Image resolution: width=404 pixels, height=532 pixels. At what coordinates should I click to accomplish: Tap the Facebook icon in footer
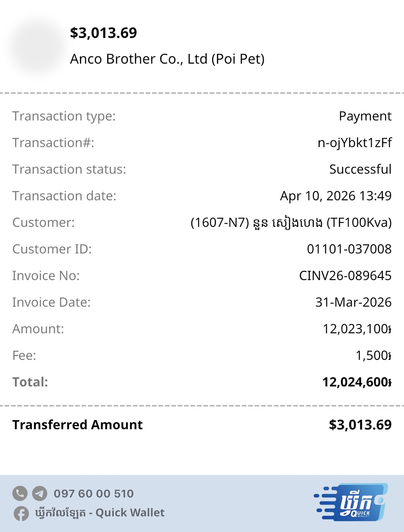click(x=21, y=513)
